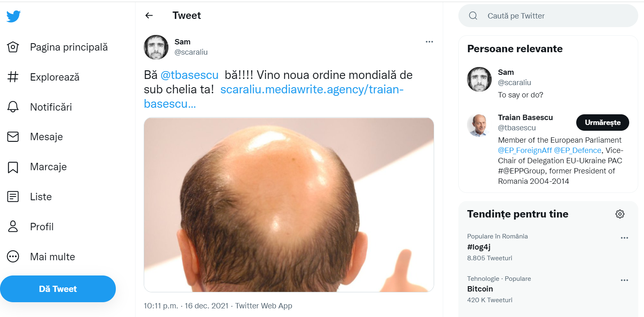
Task: Open the Mesaje envelope icon
Action: tap(13, 137)
